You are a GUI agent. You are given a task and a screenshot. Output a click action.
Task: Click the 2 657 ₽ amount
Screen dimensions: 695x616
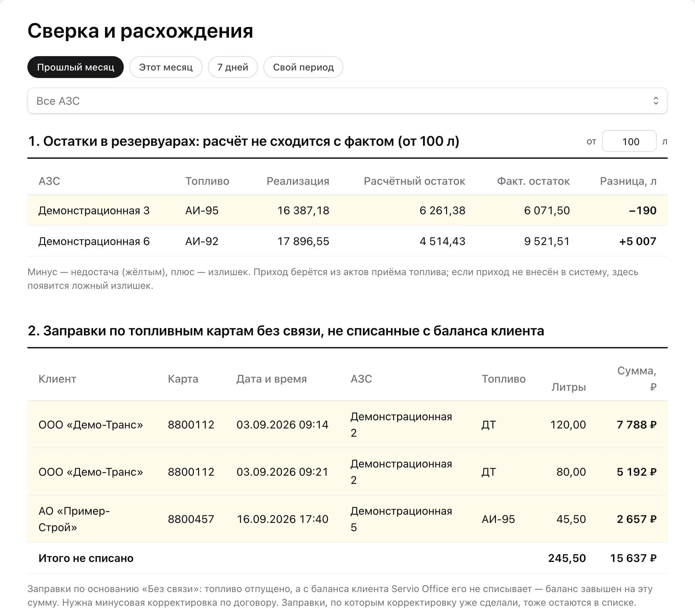(637, 519)
